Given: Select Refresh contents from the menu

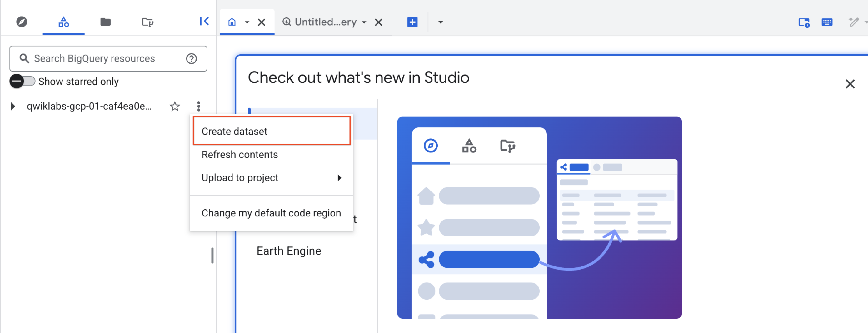Looking at the screenshot, I should point(240,154).
